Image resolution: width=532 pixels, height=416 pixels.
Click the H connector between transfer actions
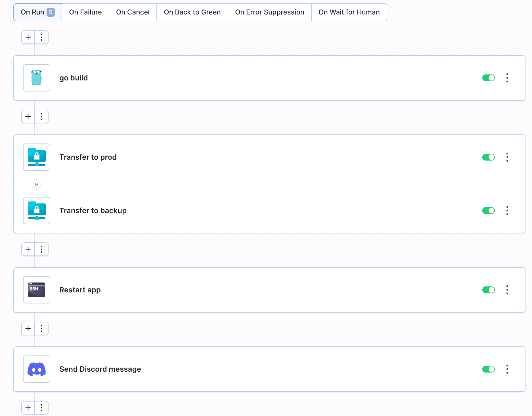point(36,184)
